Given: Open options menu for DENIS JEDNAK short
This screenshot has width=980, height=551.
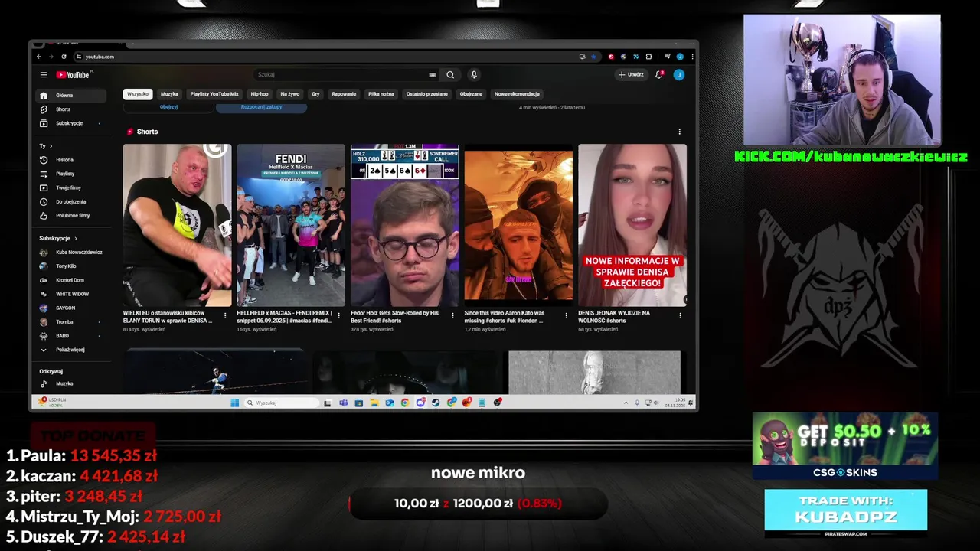Looking at the screenshot, I should (x=680, y=315).
